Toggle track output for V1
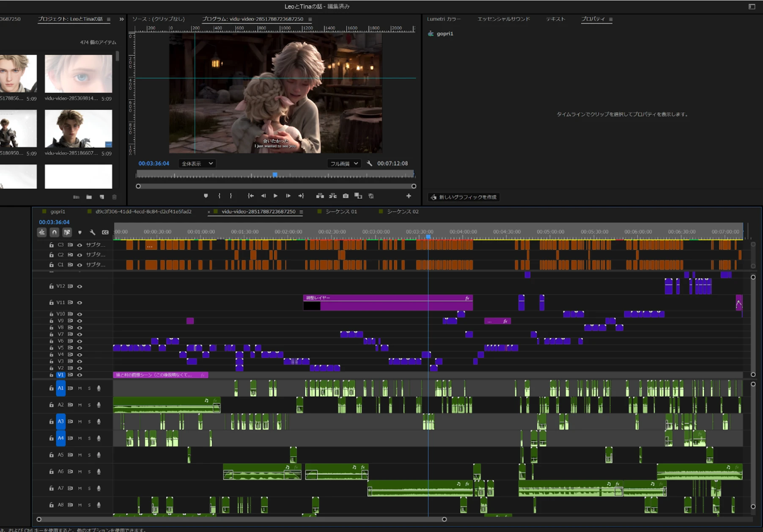The image size is (763, 532). point(80,375)
